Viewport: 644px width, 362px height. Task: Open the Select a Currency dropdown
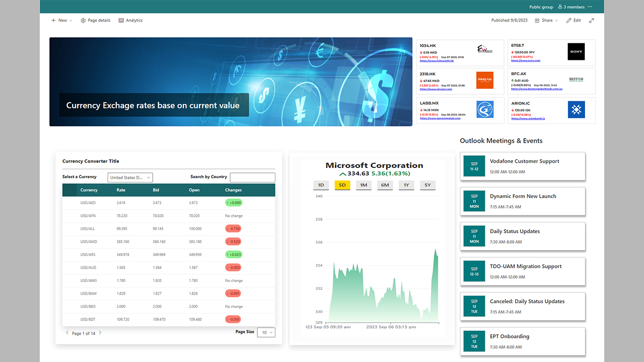click(130, 178)
